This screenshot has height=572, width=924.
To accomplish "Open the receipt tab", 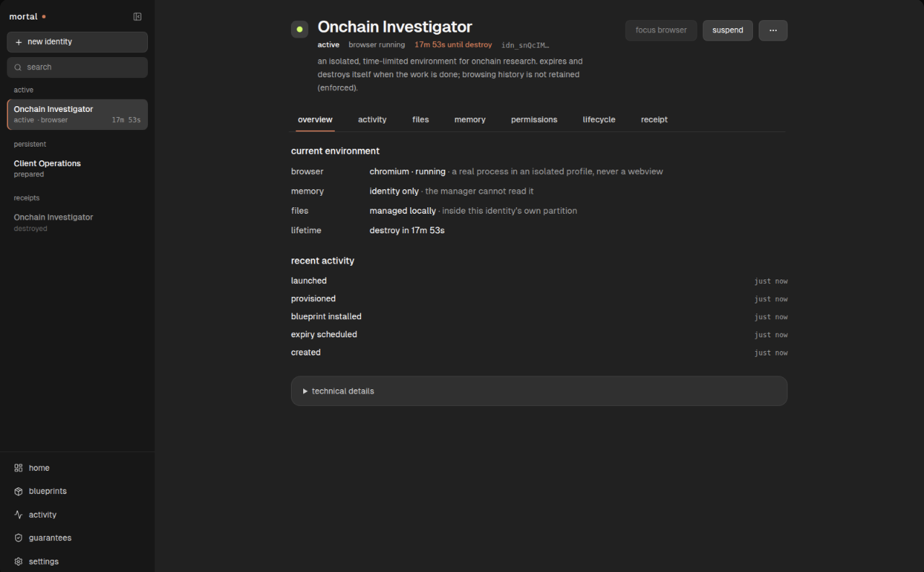I will [x=654, y=120].
